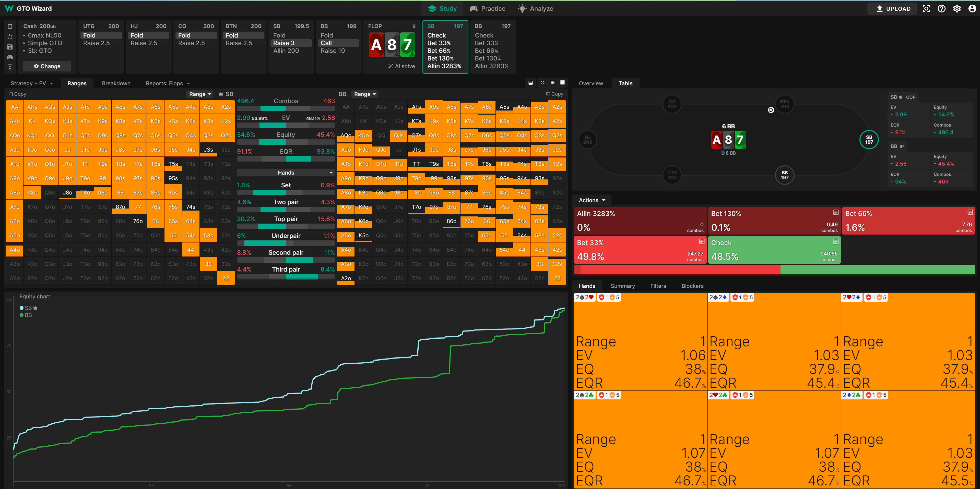The width and height of the screenshot is (980, 489).
Task: Click the 2♦2♣ hand card badge
Action: click(x=852, y=395)
